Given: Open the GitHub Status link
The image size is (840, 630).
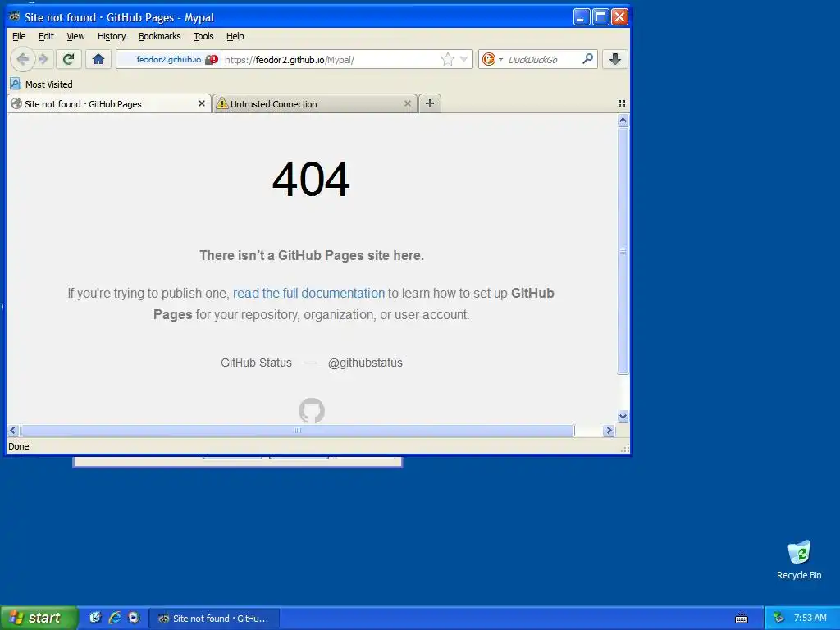Looking at the screenshot, I should (256, 363).
